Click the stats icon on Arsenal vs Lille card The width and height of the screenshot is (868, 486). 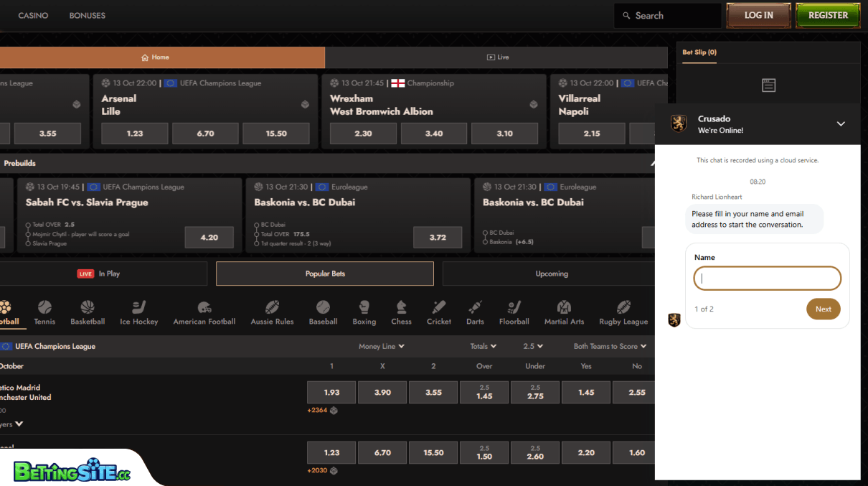pyautogui.click(x=305, y=104)
